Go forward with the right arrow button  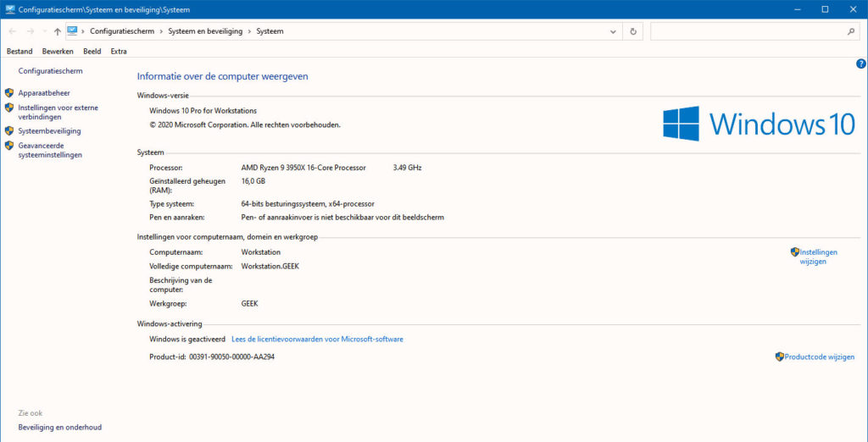click(x=31, y=31)
